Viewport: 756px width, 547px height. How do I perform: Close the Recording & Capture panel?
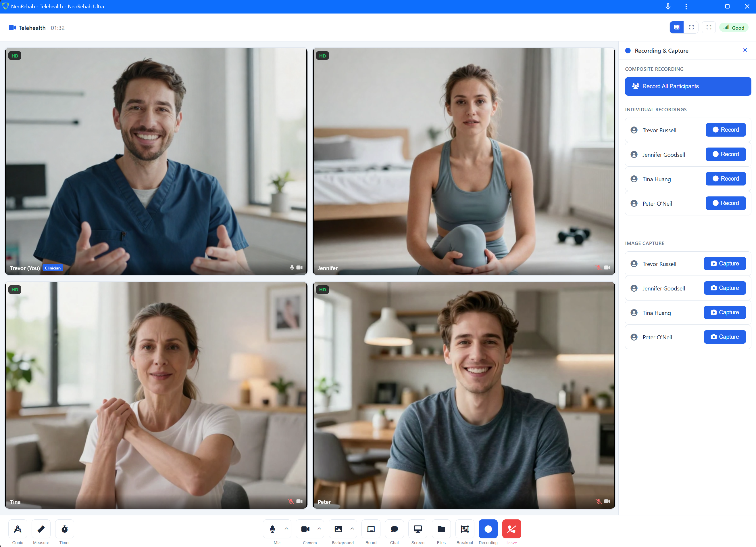tap(745, 50)
